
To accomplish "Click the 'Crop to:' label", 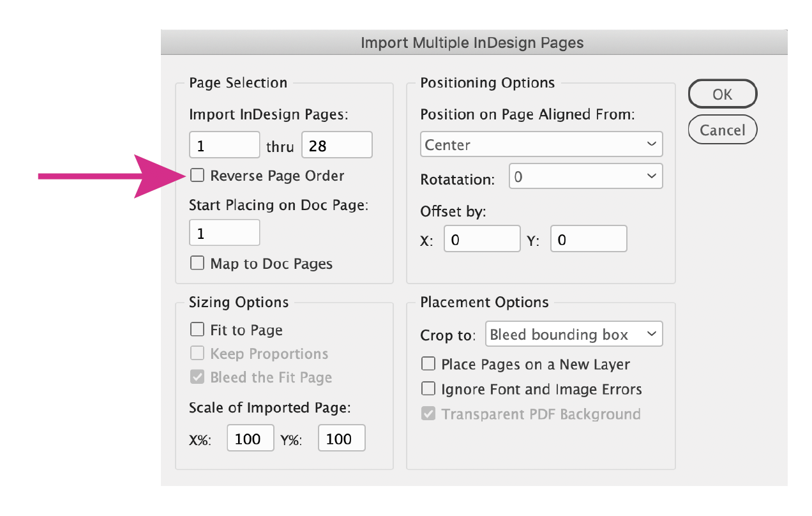I will (448, 335).
